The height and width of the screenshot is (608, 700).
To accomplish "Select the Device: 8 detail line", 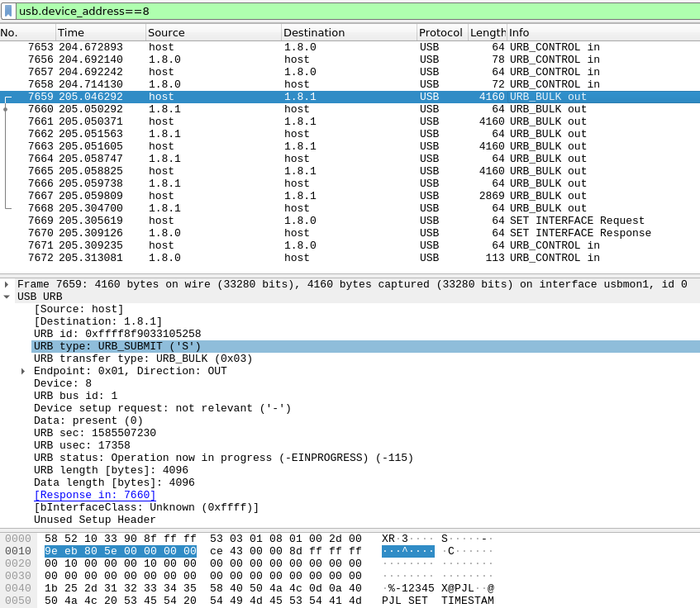I will coord(63,383).
